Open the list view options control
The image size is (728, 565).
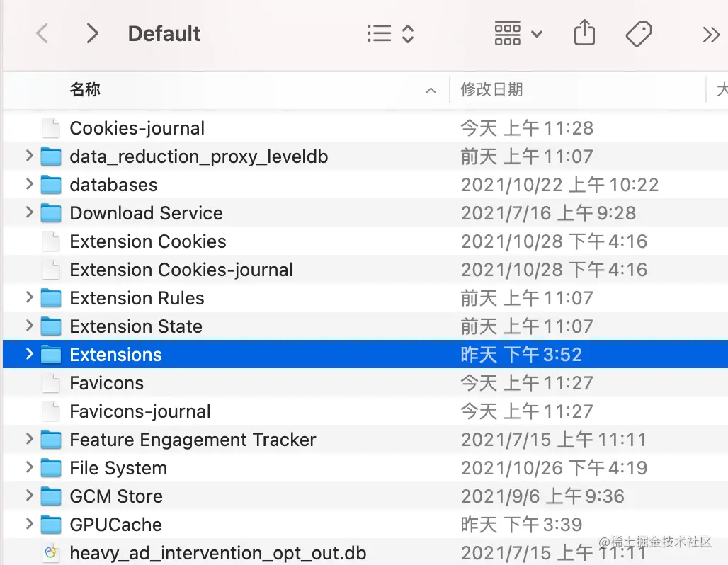[x=390, y=34]
